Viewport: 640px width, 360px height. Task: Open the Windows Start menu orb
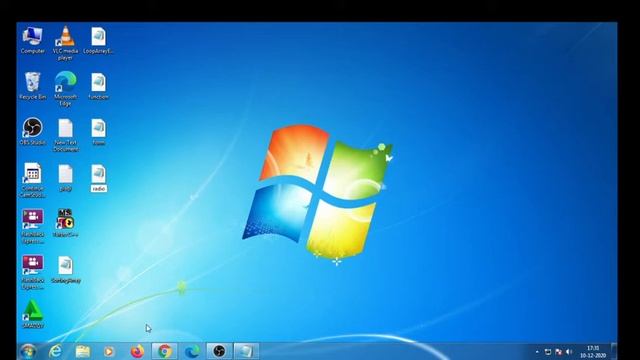pos(28,351)
